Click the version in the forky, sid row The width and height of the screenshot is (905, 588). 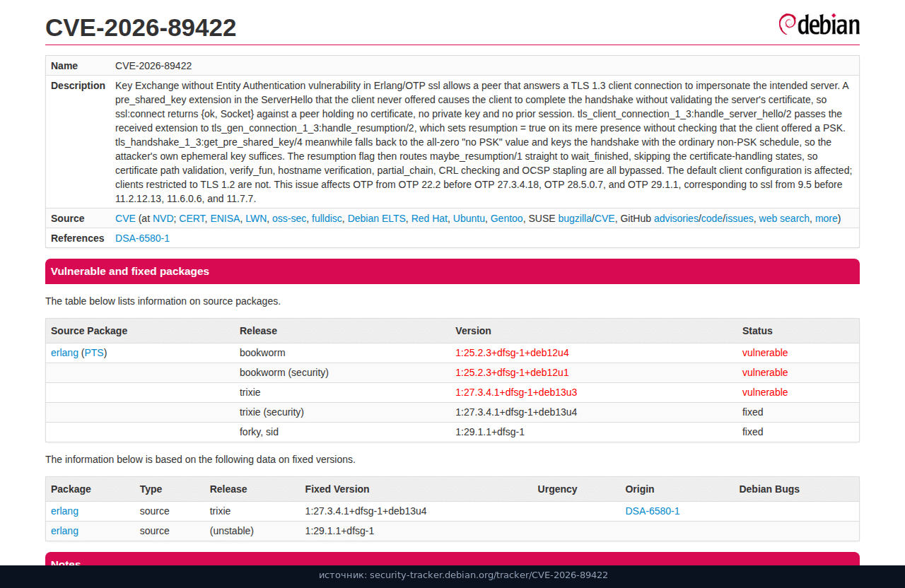click(x=490, y=432)
